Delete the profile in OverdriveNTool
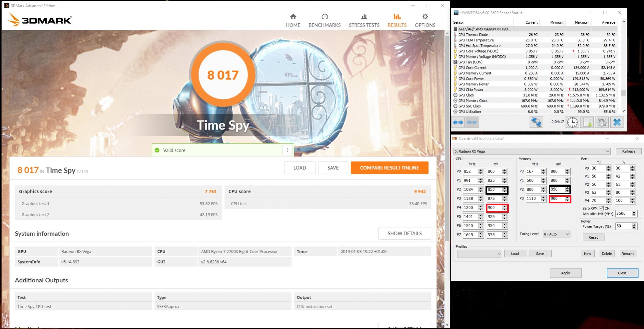The height and width of the screenshot is (329, 644). pos(607,254)
